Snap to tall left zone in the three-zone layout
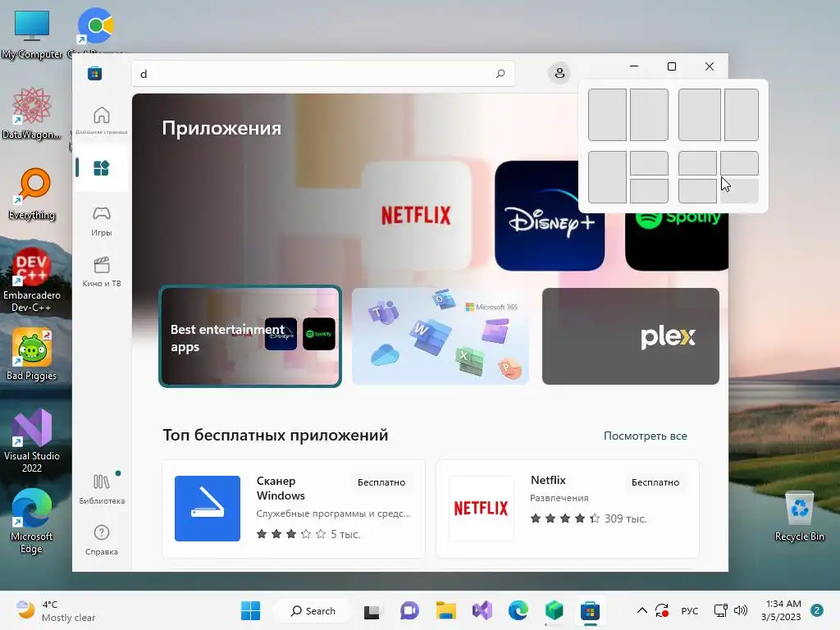Viewport: 840px width, 630px height. (608, 177)
